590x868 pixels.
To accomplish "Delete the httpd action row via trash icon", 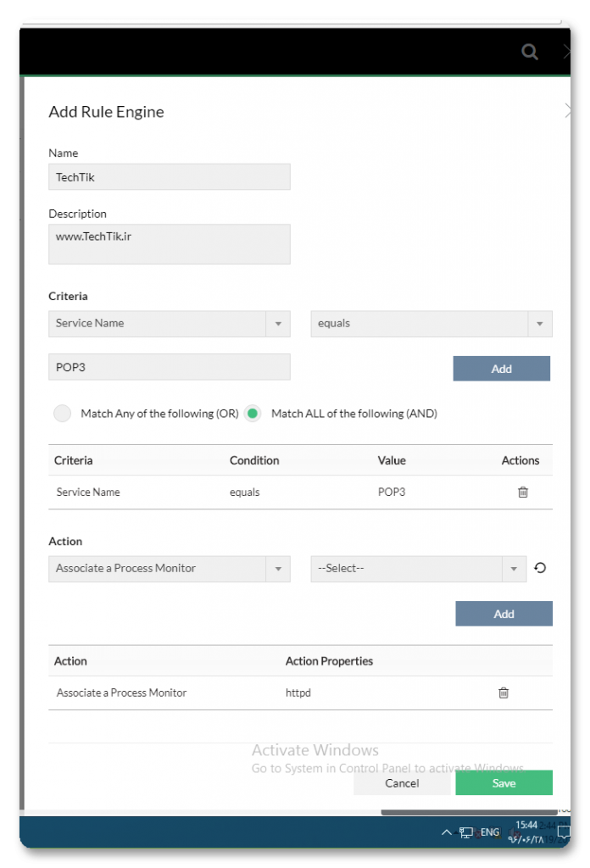I will [x=503, y=693].
